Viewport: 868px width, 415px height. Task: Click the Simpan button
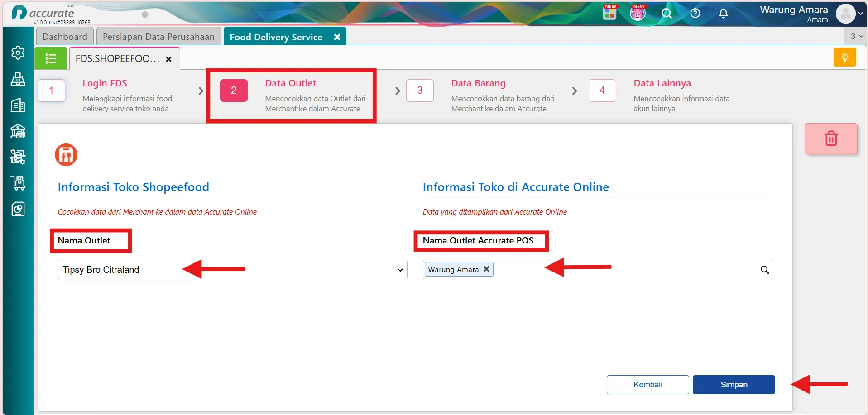(734, 385)
